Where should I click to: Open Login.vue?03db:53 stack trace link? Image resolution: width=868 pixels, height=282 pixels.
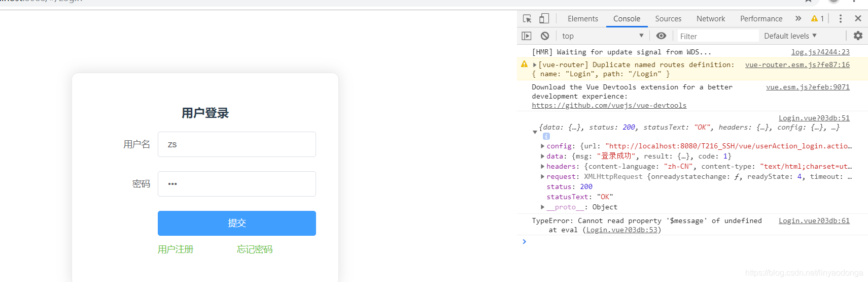pyautogui.click(x=622, y=230)
